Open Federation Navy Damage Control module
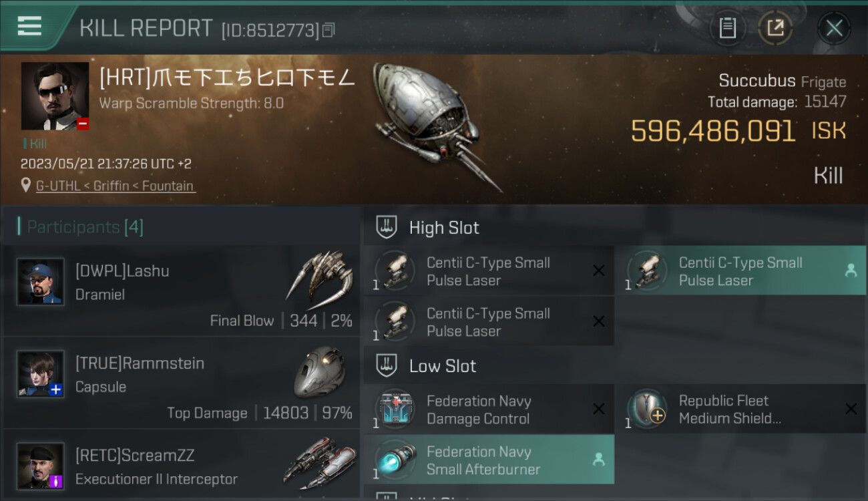The height and width of the screenshot is (501, 868). pos(488,409)
